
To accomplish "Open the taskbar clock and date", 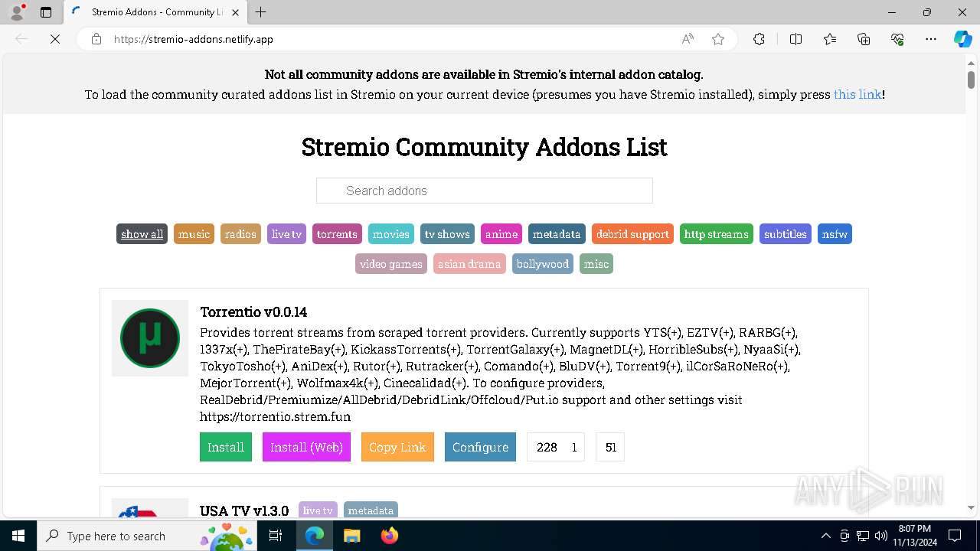I will [x=914, y=536].
